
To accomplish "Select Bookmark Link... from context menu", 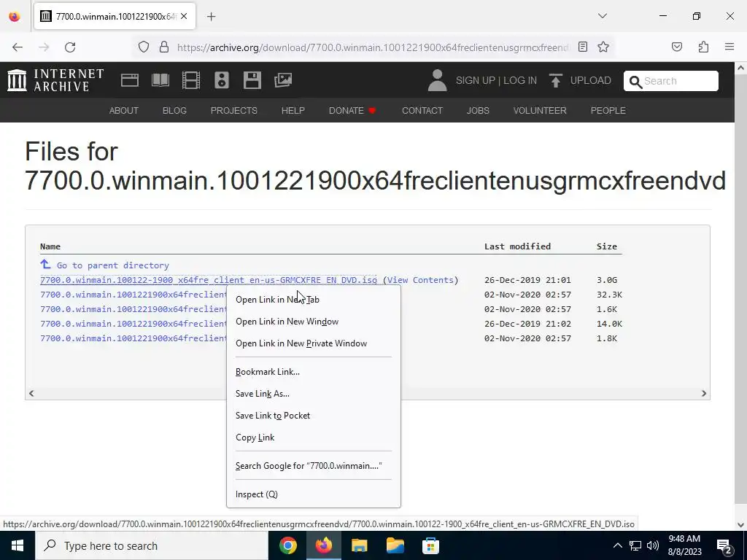I will 314,372.
